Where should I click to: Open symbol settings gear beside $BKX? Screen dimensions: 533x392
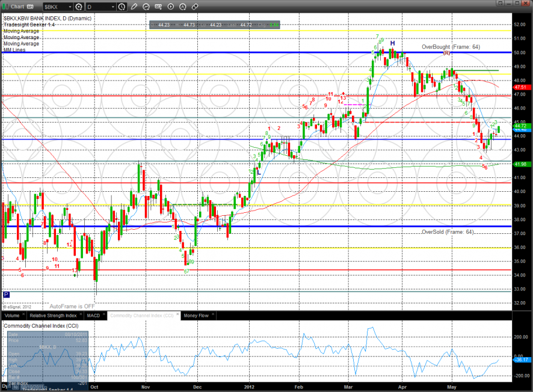click(79, 7)
